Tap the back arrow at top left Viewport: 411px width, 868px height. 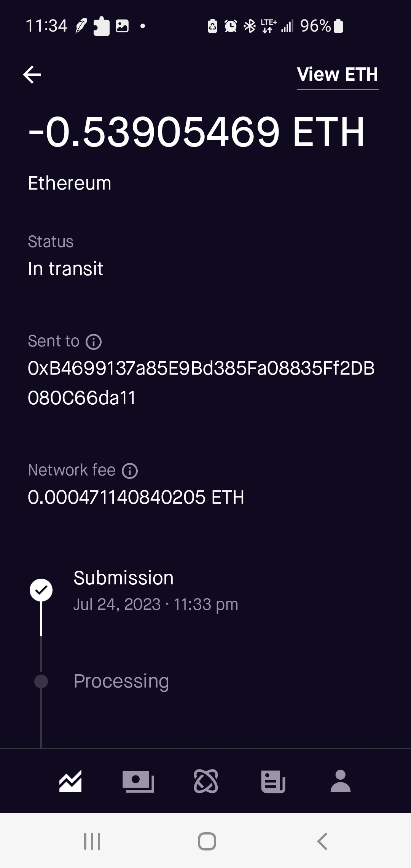tap(32, 74)
